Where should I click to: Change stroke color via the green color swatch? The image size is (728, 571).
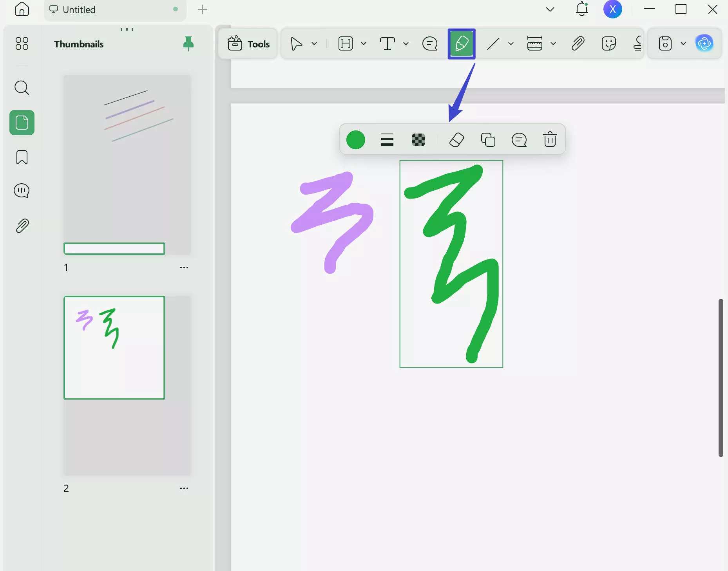coord(356,139)
